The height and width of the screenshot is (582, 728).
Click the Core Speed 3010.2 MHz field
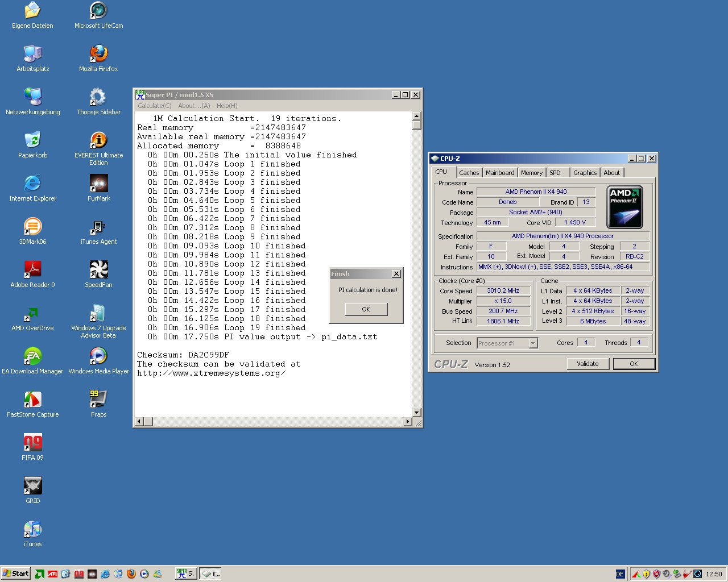pos(503,290)
